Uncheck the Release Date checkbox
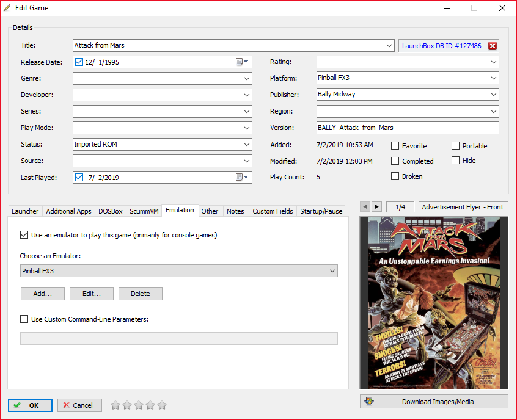Screen dimensions: 517x420 [79, 62]
